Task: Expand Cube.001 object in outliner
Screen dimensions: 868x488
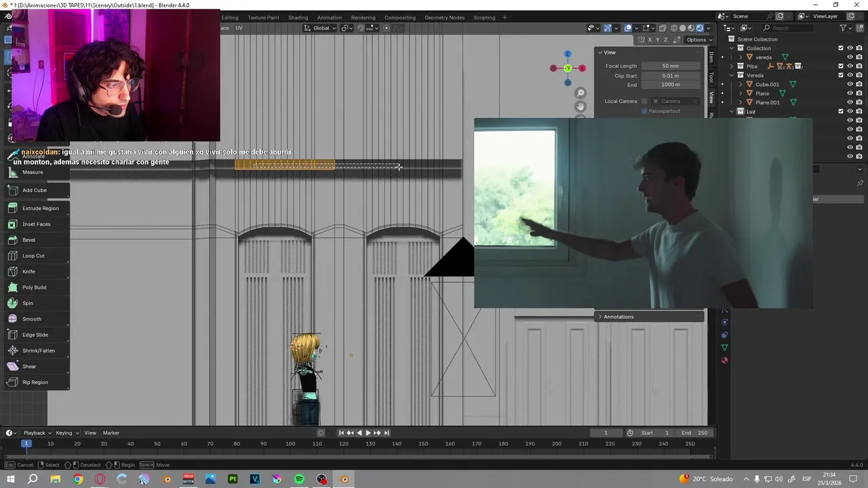Action: tap(741, 85)
